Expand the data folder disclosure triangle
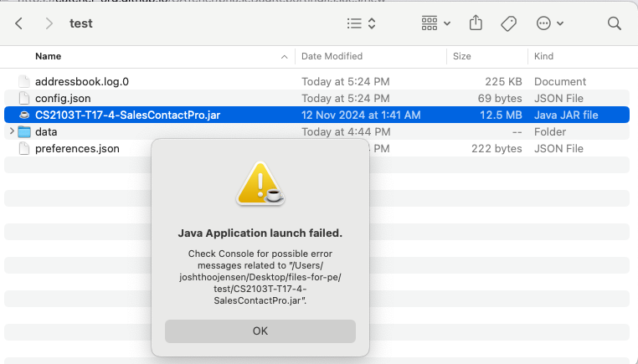Viewport: 638px width, 364px height. point(12,131)
